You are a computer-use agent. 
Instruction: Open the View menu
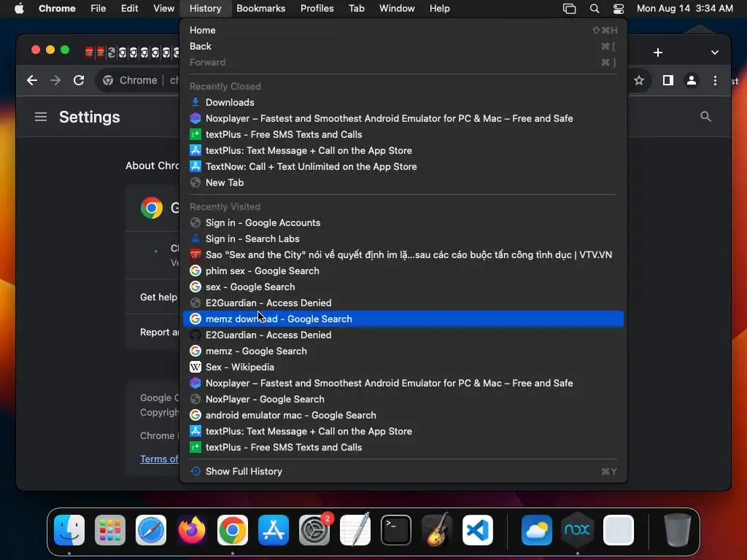point(163,9)
